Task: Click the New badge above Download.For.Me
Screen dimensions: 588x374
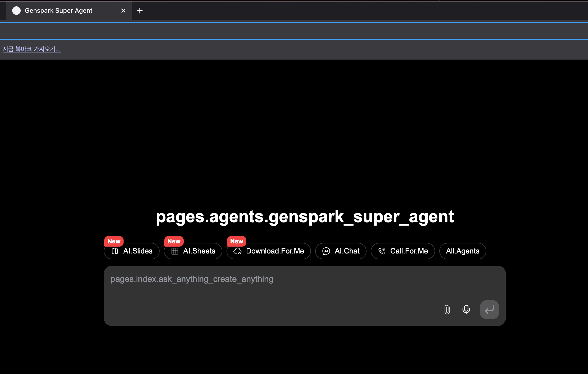Action: (x=237, y=241)
